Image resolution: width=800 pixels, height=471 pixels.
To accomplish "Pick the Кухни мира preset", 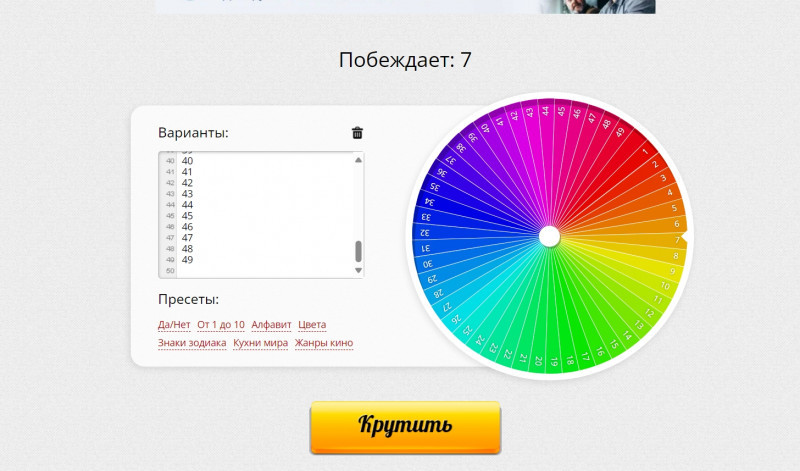I will (260, 343).
